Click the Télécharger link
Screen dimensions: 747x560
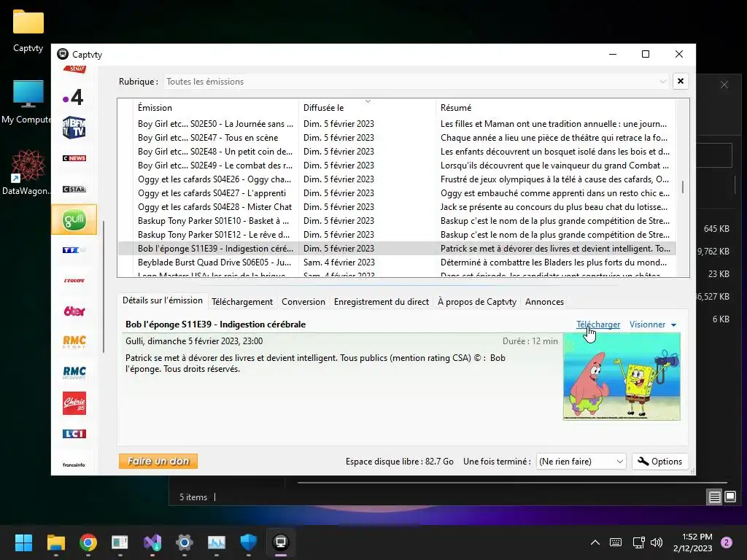pyautogui.click(x=598, y=324)
